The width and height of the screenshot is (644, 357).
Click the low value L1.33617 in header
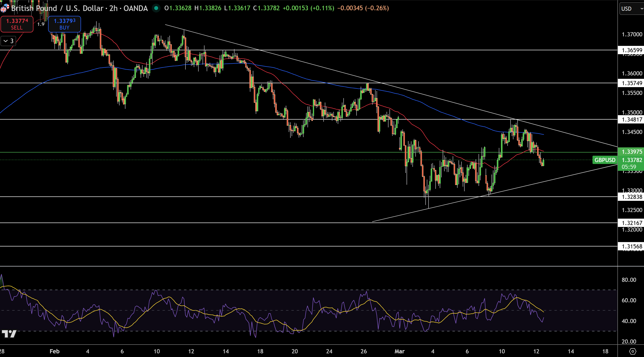(237, 8)
